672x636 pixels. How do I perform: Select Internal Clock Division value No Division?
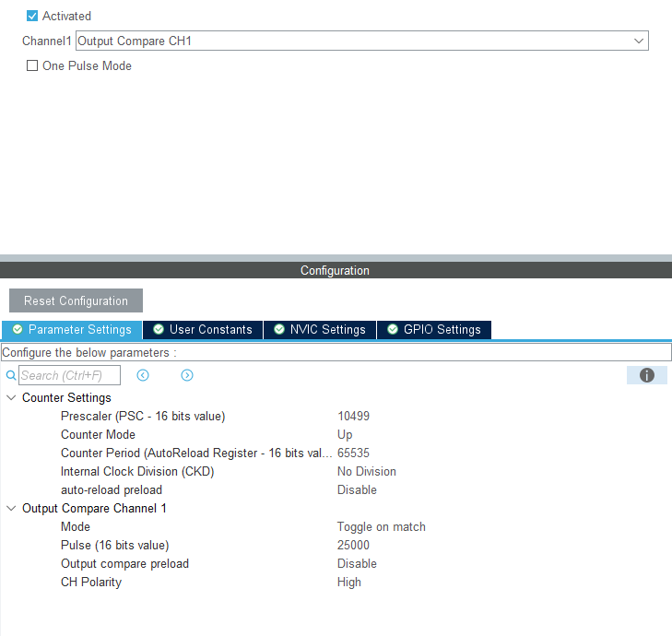click(x=367, y=471)
